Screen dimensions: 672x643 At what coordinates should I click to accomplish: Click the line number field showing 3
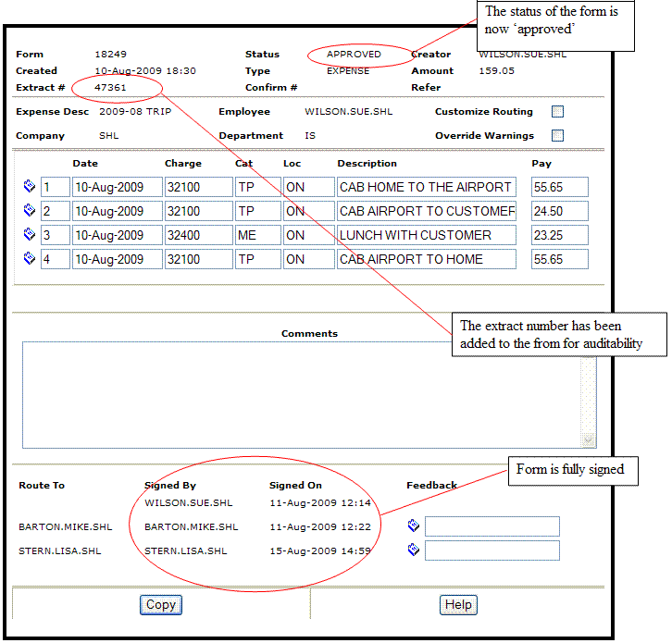[56, 235]
